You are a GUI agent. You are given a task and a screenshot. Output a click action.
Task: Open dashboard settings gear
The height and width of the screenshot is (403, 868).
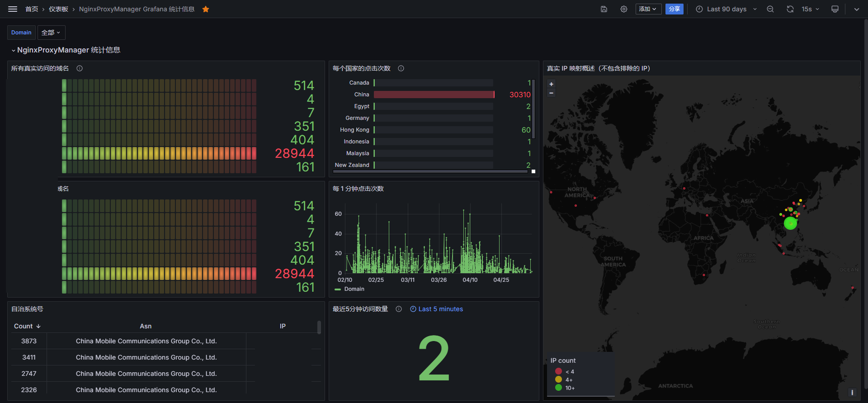coord(624,9)
